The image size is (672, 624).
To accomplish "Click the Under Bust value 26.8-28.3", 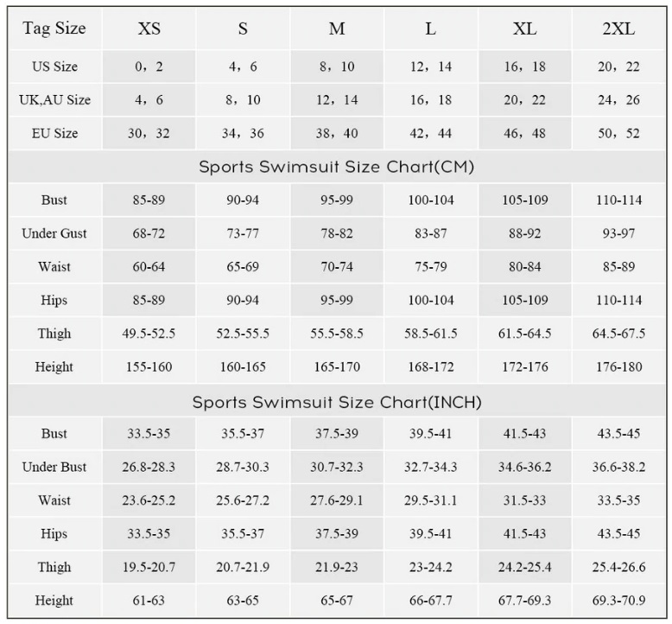I will tap(149, 468).
